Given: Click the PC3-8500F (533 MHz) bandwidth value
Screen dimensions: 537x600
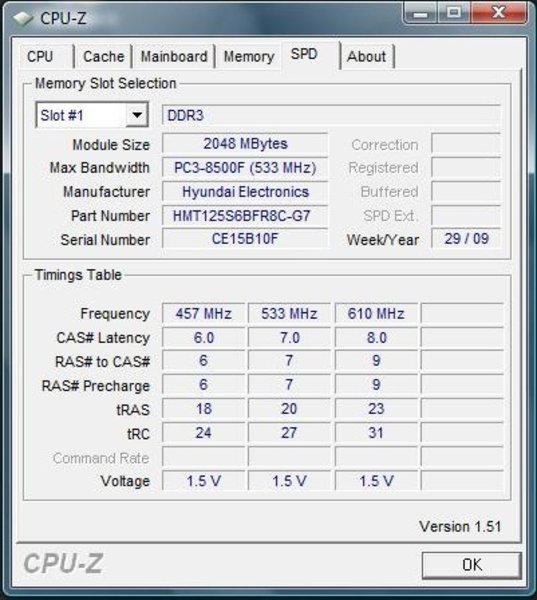Looking at the screenshot, I should pos(245,168).
